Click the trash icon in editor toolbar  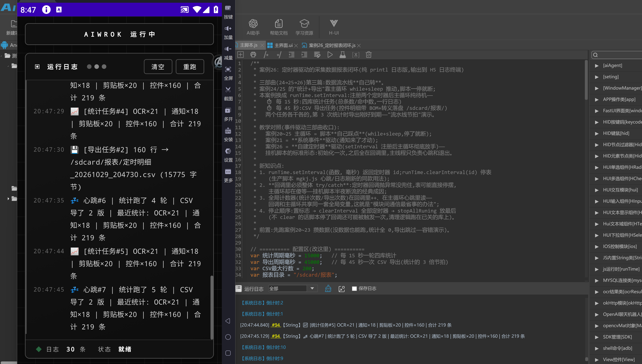pyautogui.click(x=368, y=55)
